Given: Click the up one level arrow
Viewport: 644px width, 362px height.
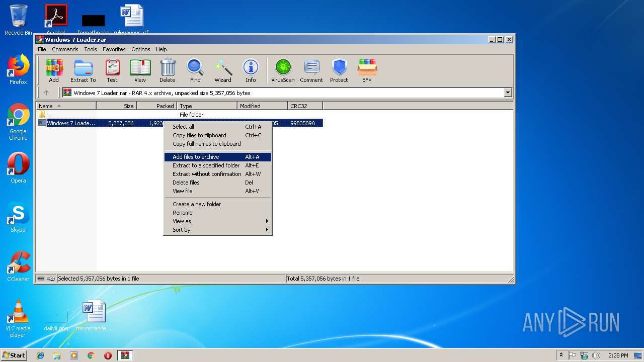Looking at the screenshot, I should [46, 93].
